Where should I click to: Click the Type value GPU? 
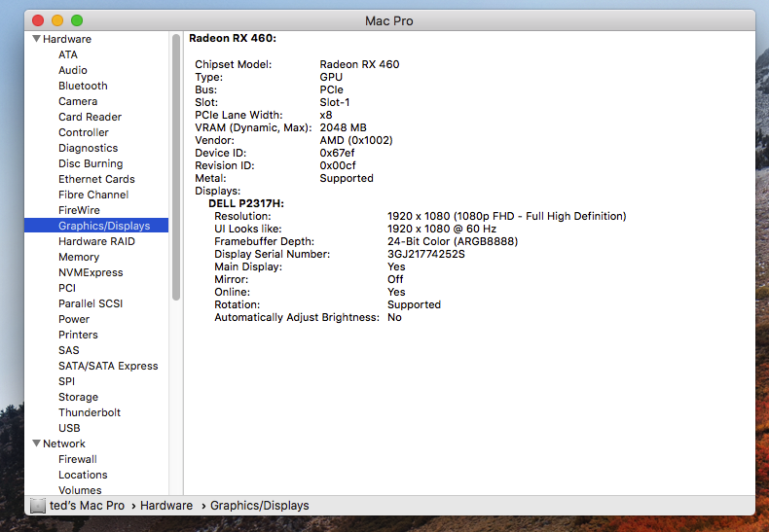coord(331,77)
